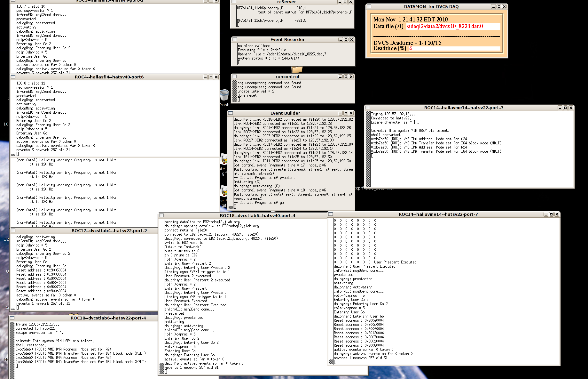The image size is (588, 379).
Task: Close the DATAMON for DVCS DAQ window
Action: coord(504,6)
